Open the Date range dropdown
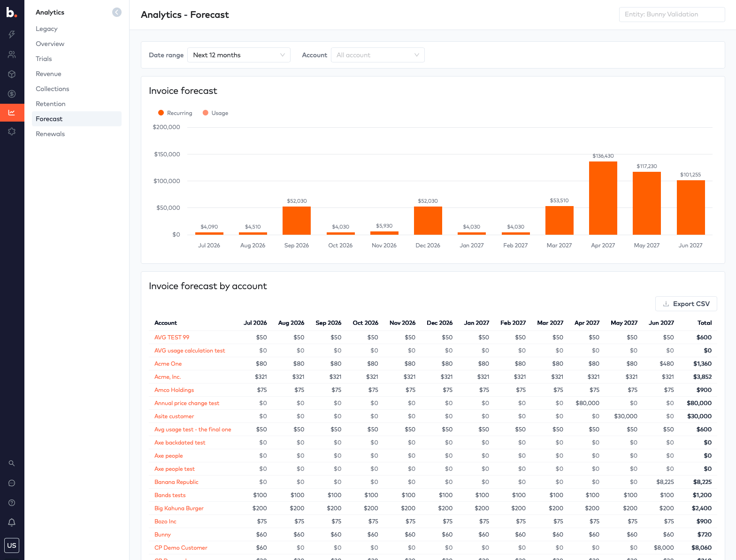The width and height of the screenshot is (736, 560). pyautogui.click(x=239, y=55)
